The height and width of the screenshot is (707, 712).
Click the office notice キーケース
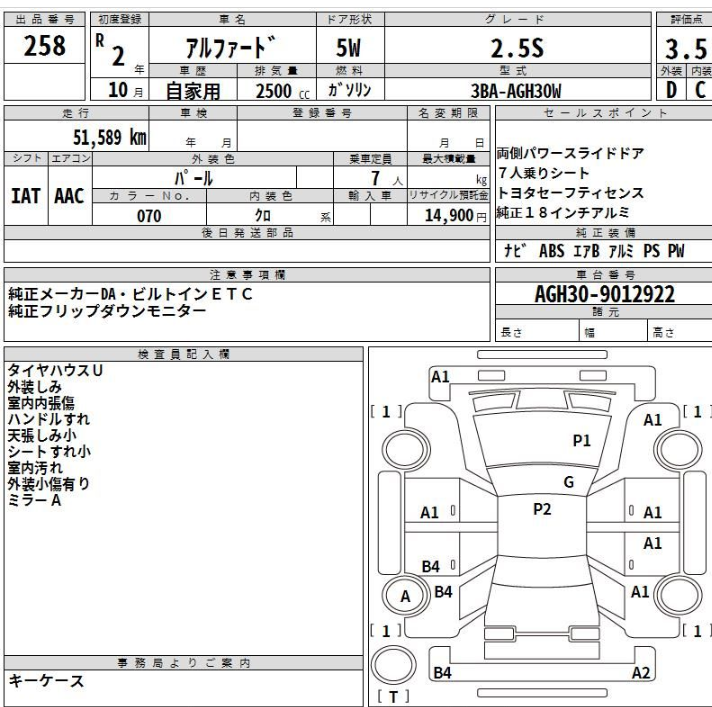pos(46,681)
